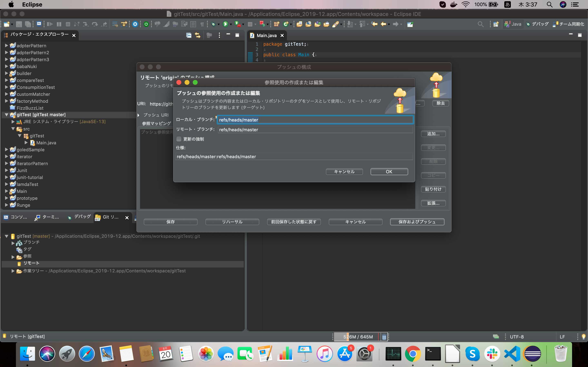
Task: Click the green Run toolbar icon
Action: [x=225, y=24]
